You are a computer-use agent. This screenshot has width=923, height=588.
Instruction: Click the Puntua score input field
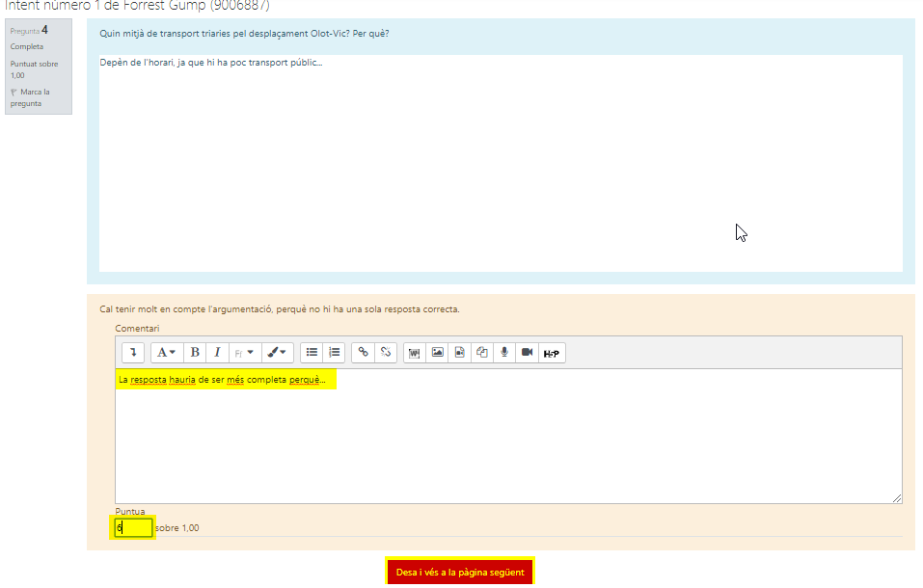coord(134,527)
